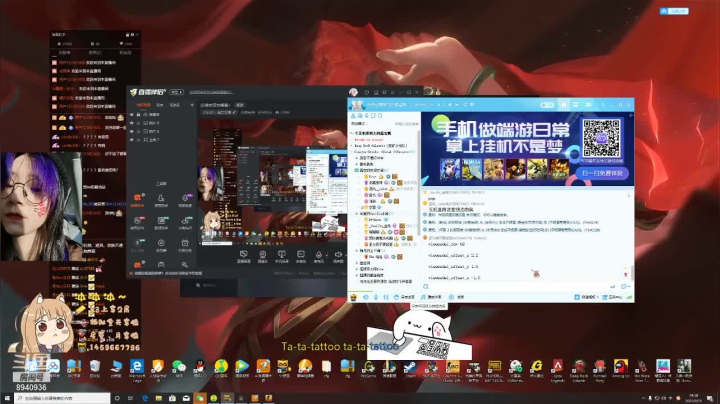The width and height of the screenshot is (720, 404).
Task: Click the QR code in the YY banner
Action: pyautogui.click(x=601, y=138)
